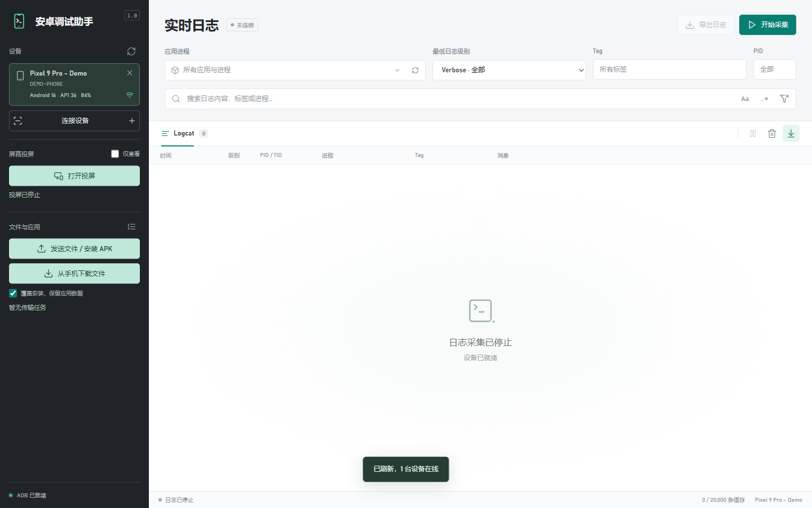The image size is (812, 508).
Task: Click the 投屏已停止 status text
Action: coord(25,195)
